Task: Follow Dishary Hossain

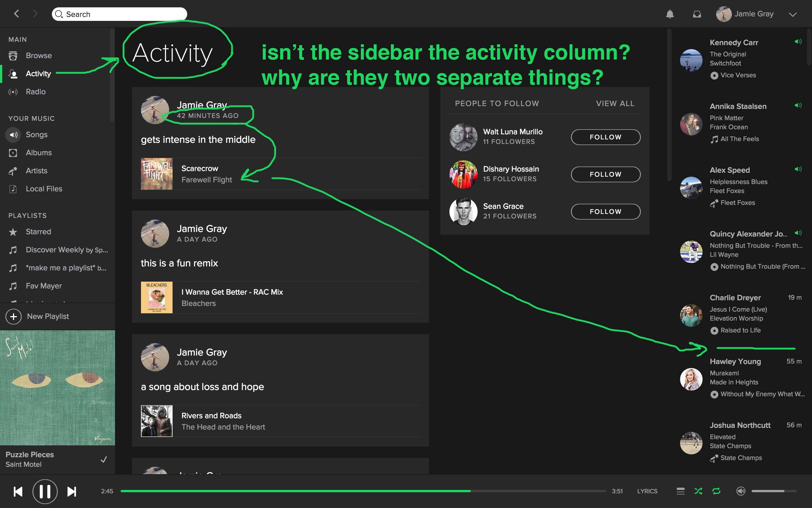Action: pyautogui.click(x=606, y=174)
